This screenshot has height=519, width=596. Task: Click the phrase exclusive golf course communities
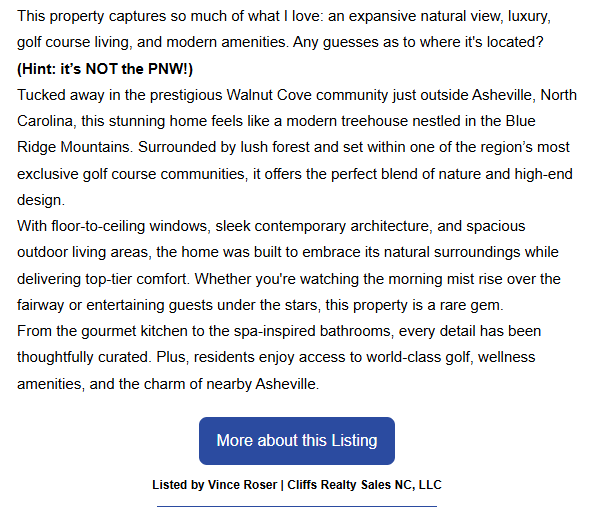[132, 174]
